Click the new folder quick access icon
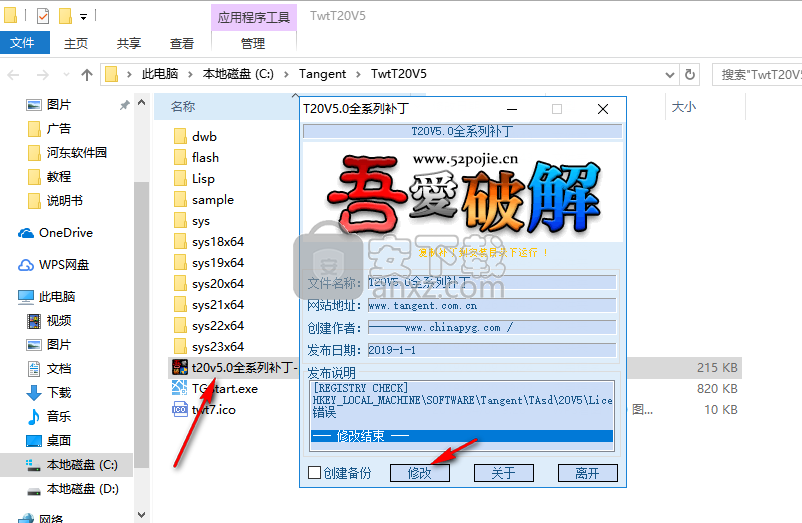This screenshot has height=523, width=802. [x=65, y=16]
